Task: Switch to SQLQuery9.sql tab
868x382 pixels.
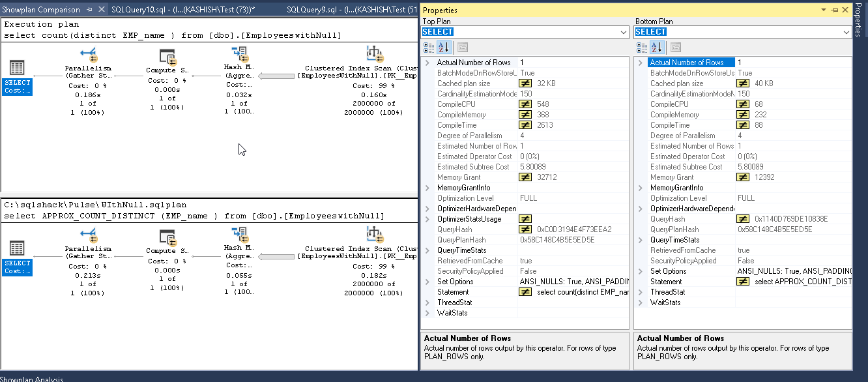Action: click(x=351, y=10)
